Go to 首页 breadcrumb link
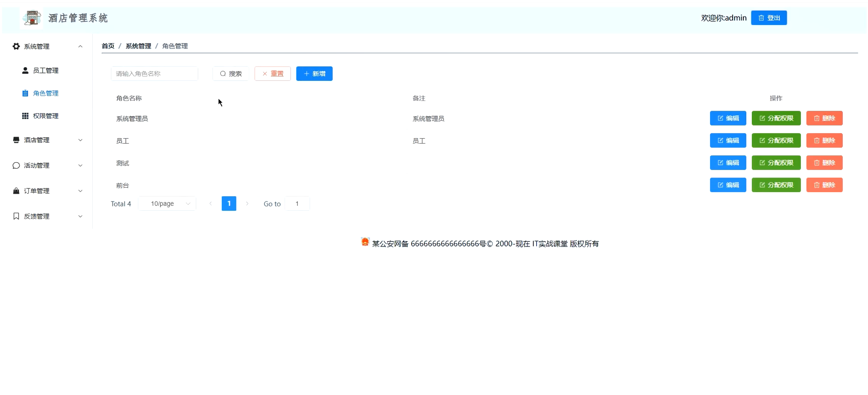868x395 pixels. (108, 46)
